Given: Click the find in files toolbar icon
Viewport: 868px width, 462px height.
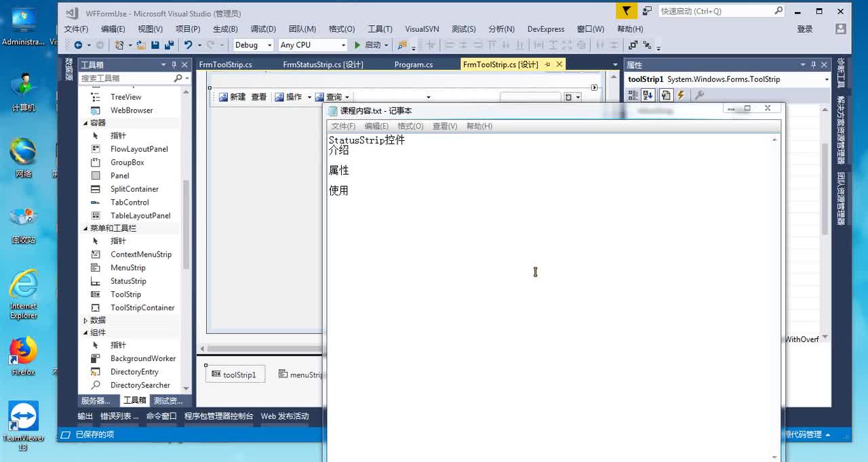Looking at the screenshot, I should [402, 45].
